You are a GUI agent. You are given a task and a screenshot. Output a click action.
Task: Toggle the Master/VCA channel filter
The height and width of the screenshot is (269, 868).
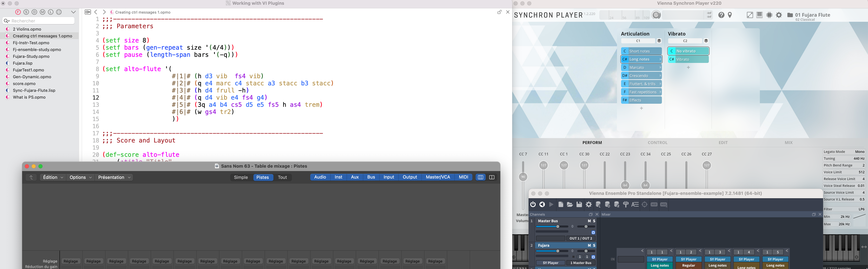point(438,177)
